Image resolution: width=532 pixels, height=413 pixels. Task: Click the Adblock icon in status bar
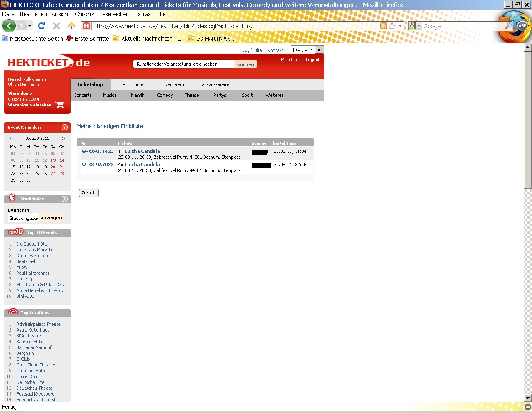point(528,407)
